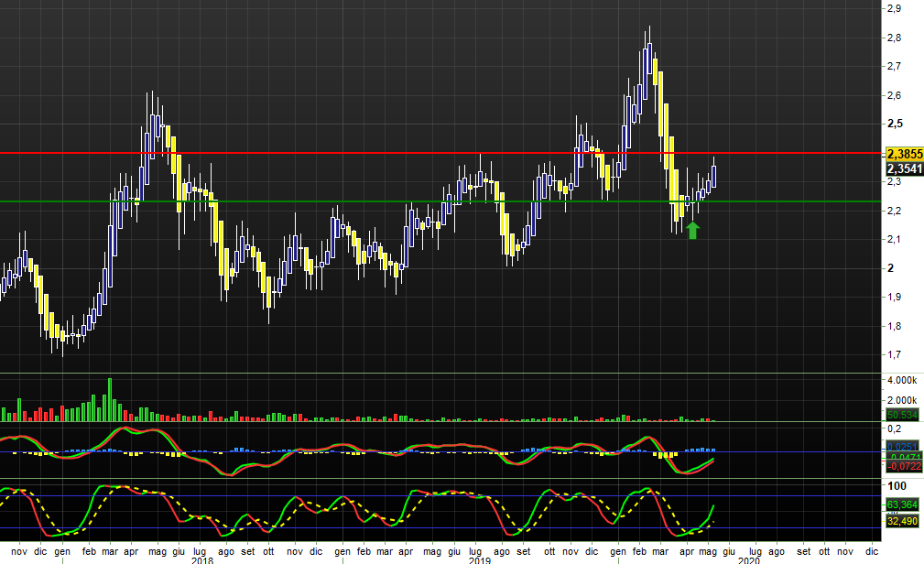Click the red -0,0722 indicator value label

(x=904, y=466)
